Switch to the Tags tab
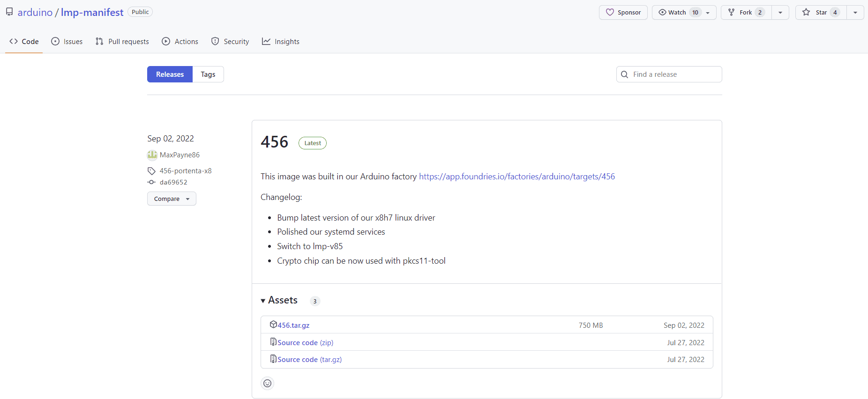The image size is (868, 399). [x=208, y=74]
